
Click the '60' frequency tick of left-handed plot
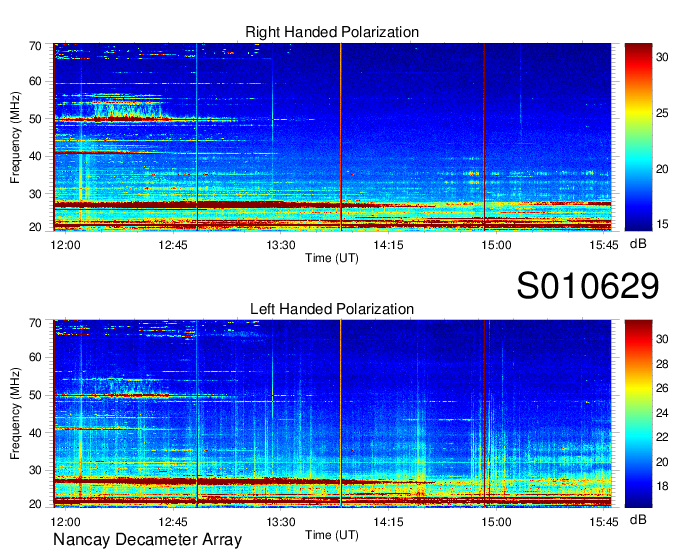(x=36, y=357)
